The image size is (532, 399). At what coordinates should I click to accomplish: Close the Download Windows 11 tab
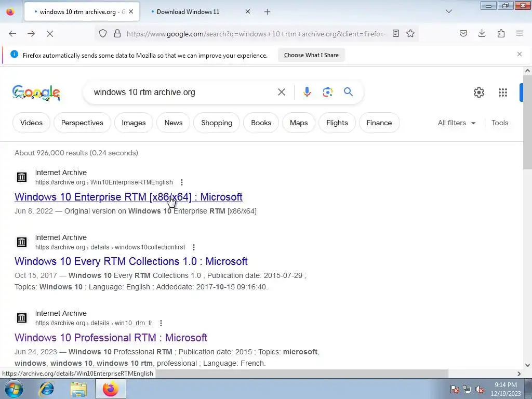(x=248, y=12)
